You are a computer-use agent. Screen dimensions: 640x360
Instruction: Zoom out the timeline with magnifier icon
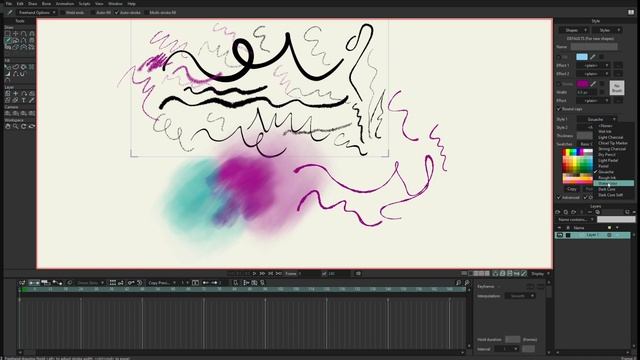pyautogui.click(x=459, y=282)
